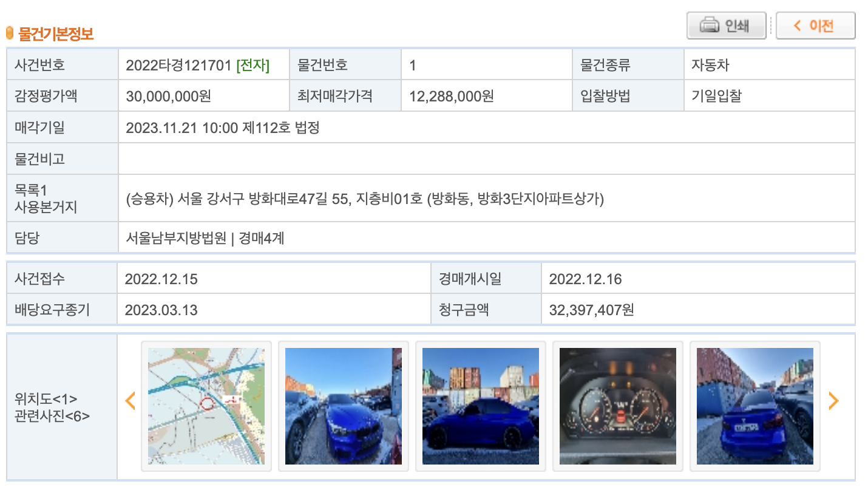
Task: Click the 물건비고 header cell
Action: [63, 159]
